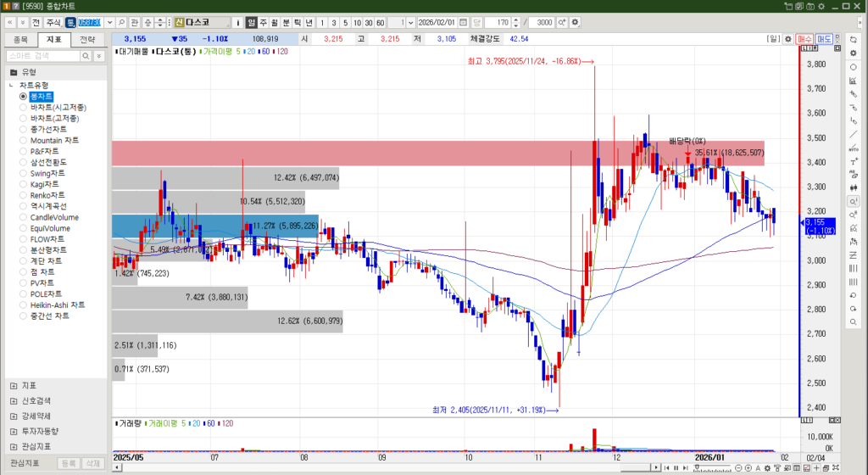Select the text annotation tool
The height and width of the screenshot is (475, 868).
(x=853, y=161)
